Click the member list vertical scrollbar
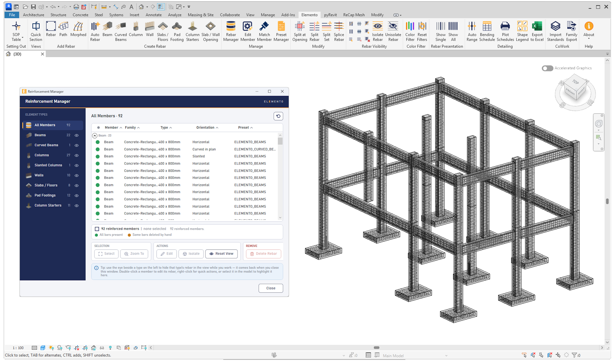Screen dimensions: 614x364 (280, 141)
